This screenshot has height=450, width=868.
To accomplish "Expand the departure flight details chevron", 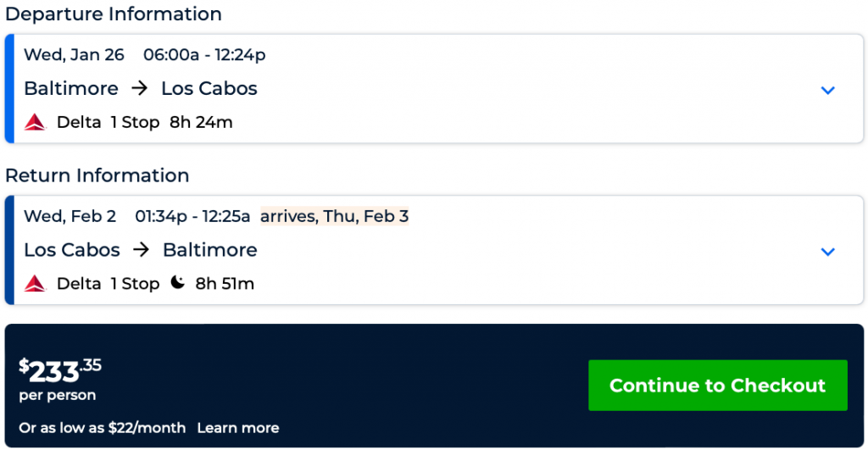I will pyautogui.click(x=828, y=90).
